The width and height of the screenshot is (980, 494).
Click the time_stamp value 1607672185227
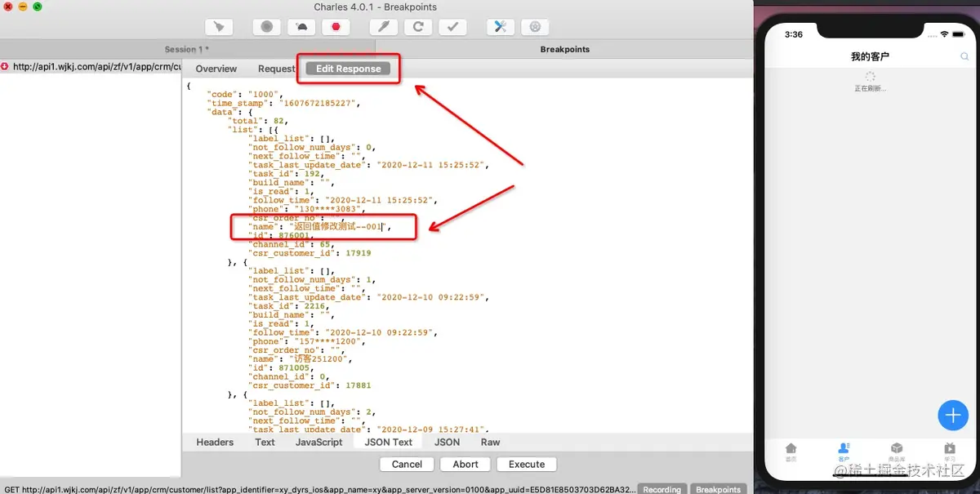(x=318, y=103)
